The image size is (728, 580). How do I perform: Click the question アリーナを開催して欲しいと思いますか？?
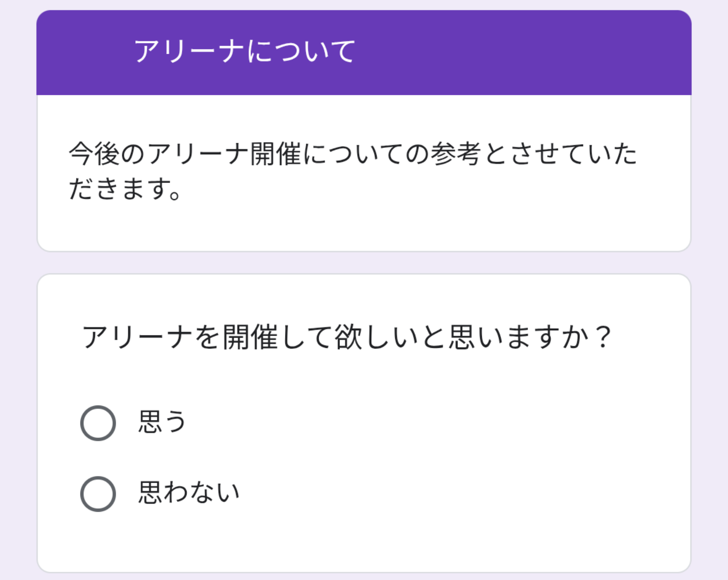tap(347, 337)
